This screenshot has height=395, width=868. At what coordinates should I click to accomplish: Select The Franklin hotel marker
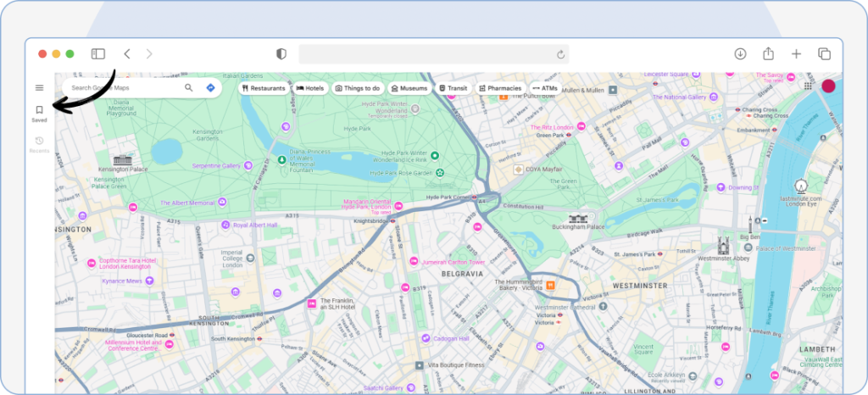click(x=311, y=303)
